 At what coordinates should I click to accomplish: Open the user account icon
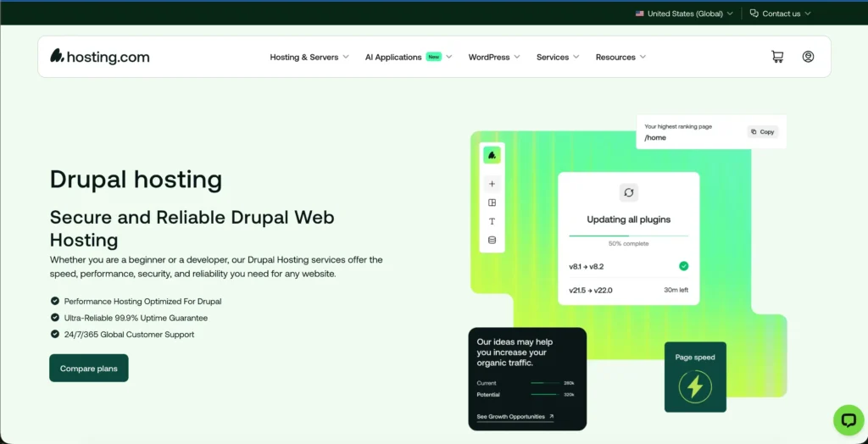pyautogui.click(x=808, y=57)
